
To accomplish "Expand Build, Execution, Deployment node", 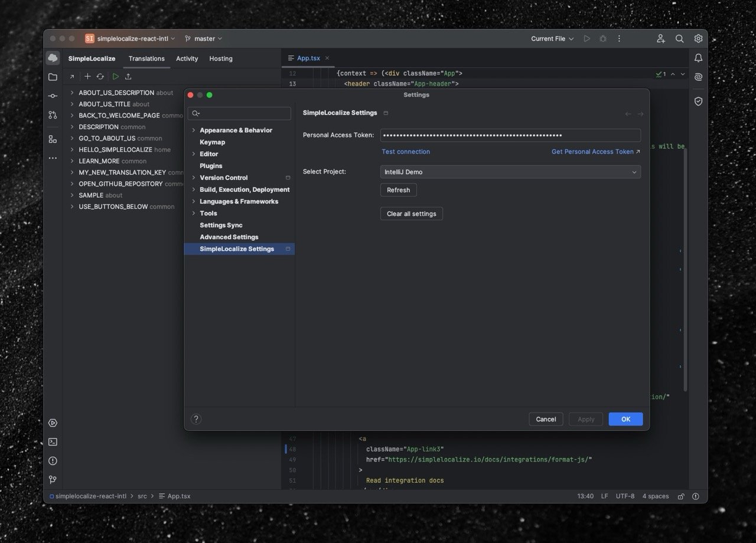I will tap(193, 189).
